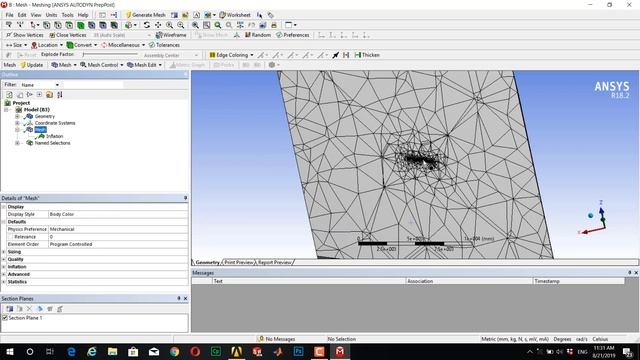The height and width of the screenshot is (360, 640).
Task: Toggle Thicken edge display
Action: (x=367, y=55)
